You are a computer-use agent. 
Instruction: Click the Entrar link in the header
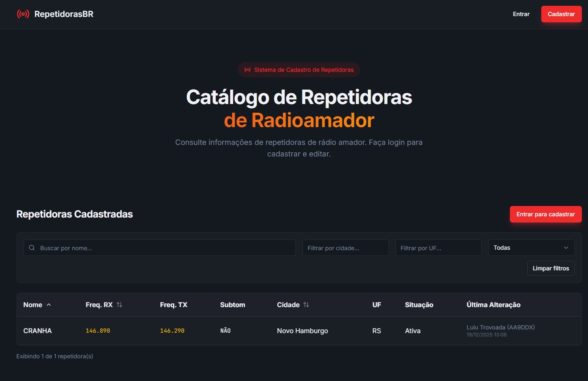(521, 14)
